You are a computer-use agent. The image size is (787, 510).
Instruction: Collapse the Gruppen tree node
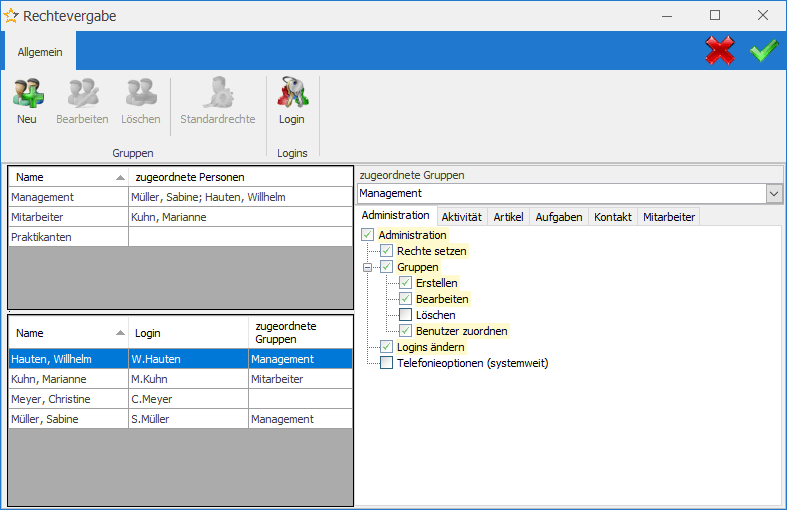(367, 268)
